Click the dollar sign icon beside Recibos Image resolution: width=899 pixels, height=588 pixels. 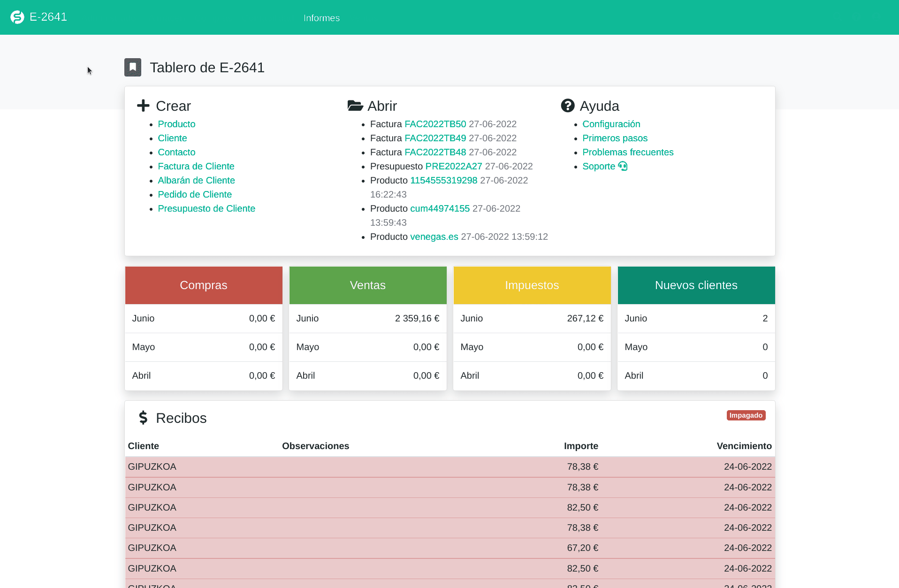[x=143, y=418]
